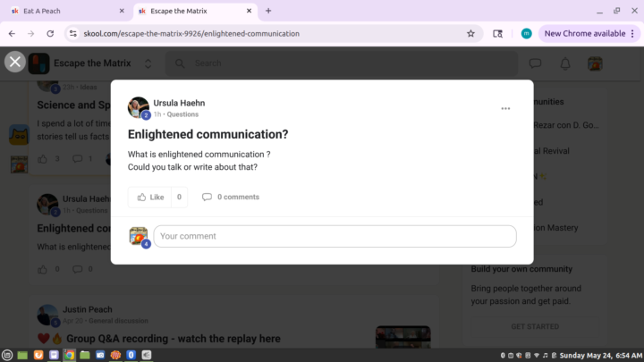Open the clock showing Sunday May 24
This screenshot has width=644, height=362.
601,356
